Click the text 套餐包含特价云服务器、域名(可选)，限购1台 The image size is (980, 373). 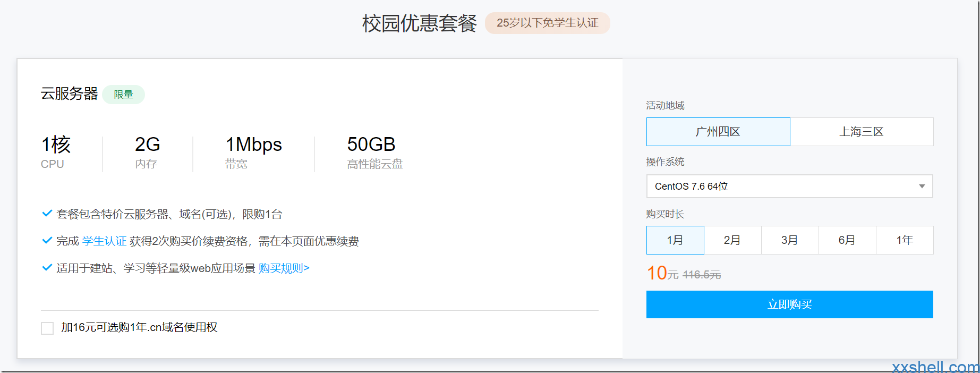(x=169, y=214)
